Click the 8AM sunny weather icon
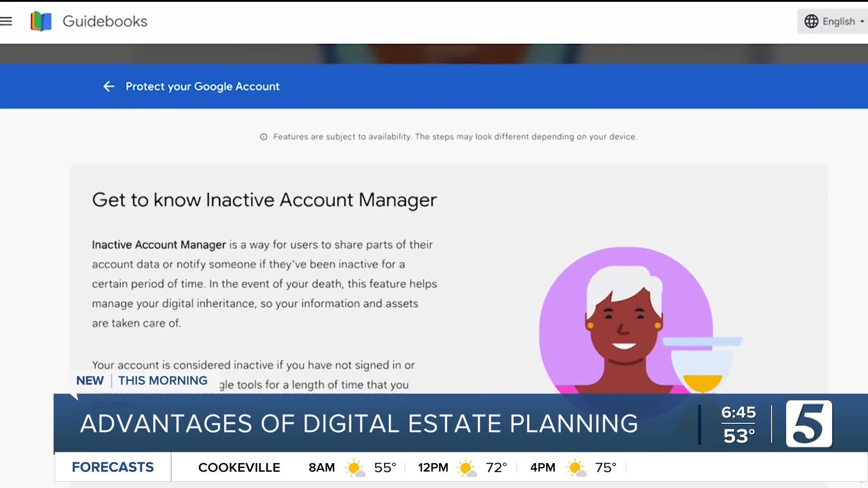The image size is (868, 488). (x=354, y=468)
